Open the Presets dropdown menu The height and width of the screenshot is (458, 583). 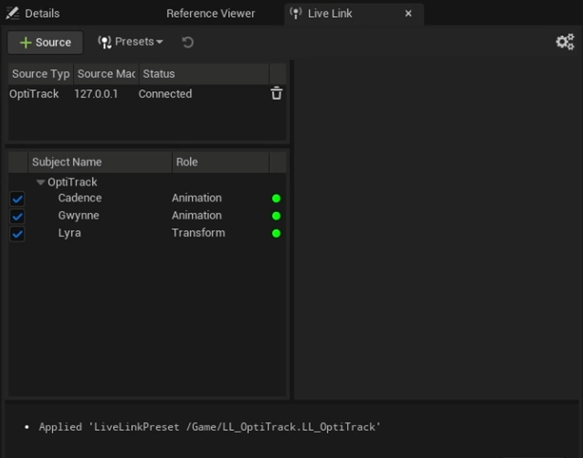pyautogui.click(x=130, y=42)
